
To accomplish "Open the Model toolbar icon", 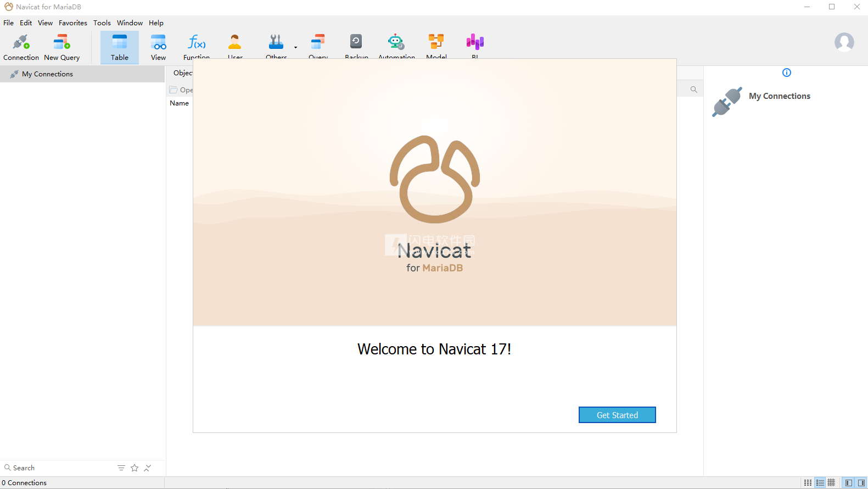I will 436,44.
